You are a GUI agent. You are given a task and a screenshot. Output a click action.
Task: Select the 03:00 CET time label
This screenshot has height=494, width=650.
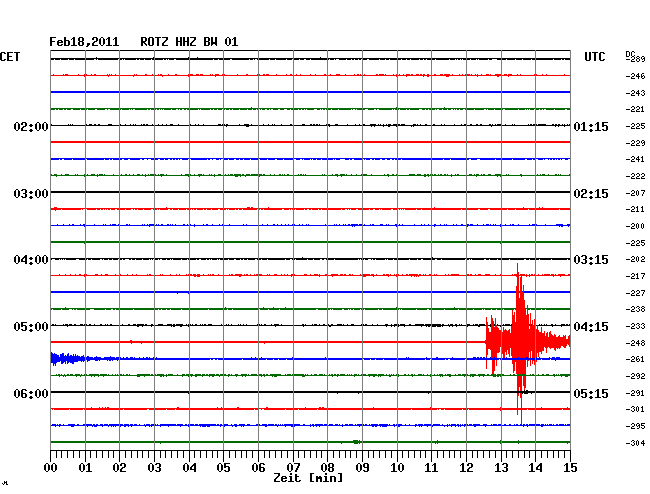tap(31, 194)
